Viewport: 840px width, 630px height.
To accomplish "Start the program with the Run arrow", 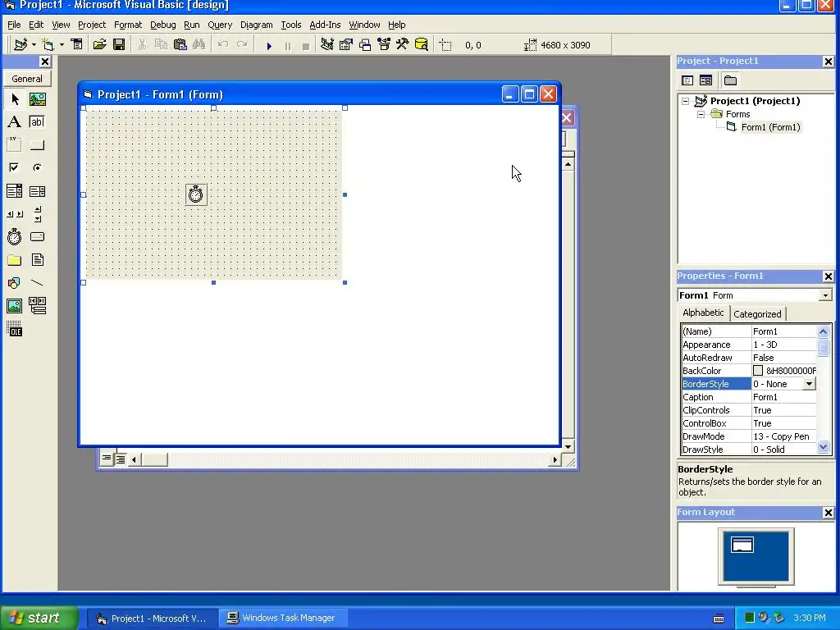I will pyautogui.click(x=269, y=46).
